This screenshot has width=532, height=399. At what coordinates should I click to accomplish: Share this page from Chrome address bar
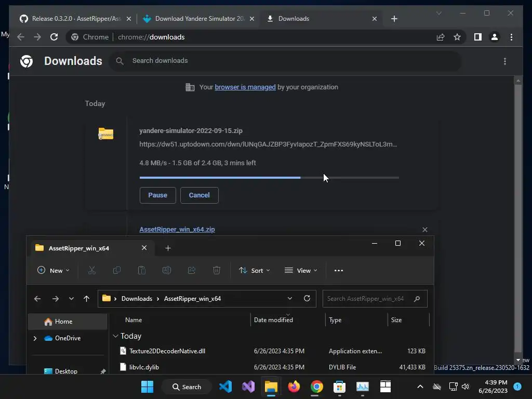pos(441,37)
